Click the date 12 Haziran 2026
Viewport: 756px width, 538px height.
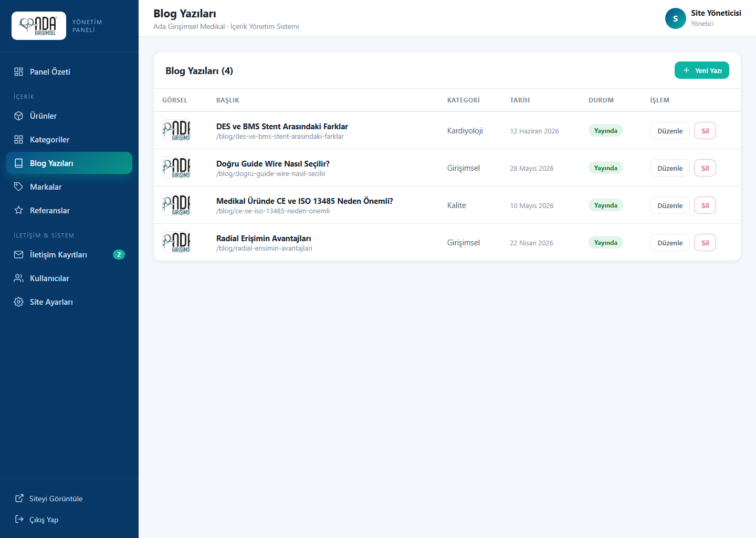[534, 131]
